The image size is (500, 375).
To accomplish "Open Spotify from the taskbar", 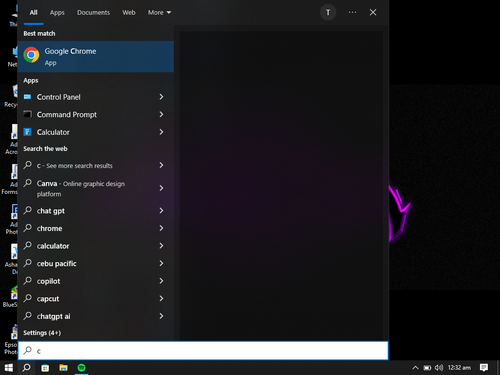I will pos(81,368).
